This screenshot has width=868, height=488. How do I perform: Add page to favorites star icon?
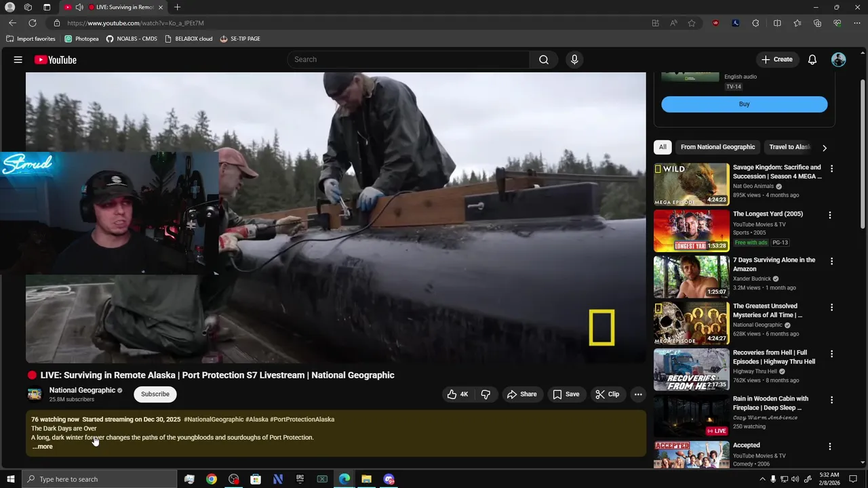692,23
